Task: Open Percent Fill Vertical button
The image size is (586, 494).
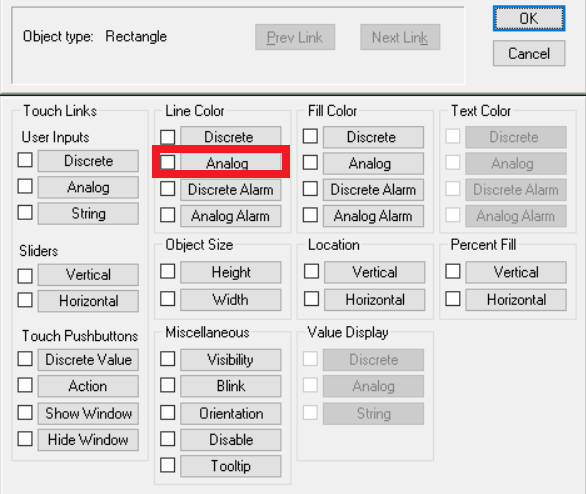Action: coord(516,272)
